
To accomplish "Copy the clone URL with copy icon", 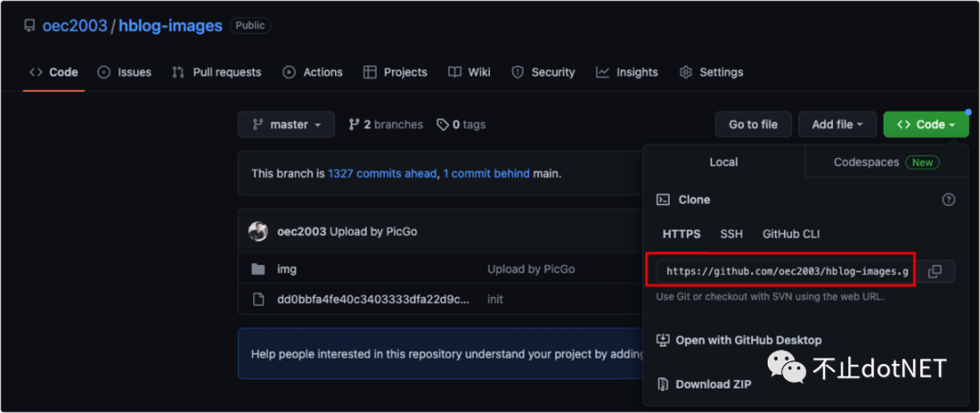I will tap(935, 271).
